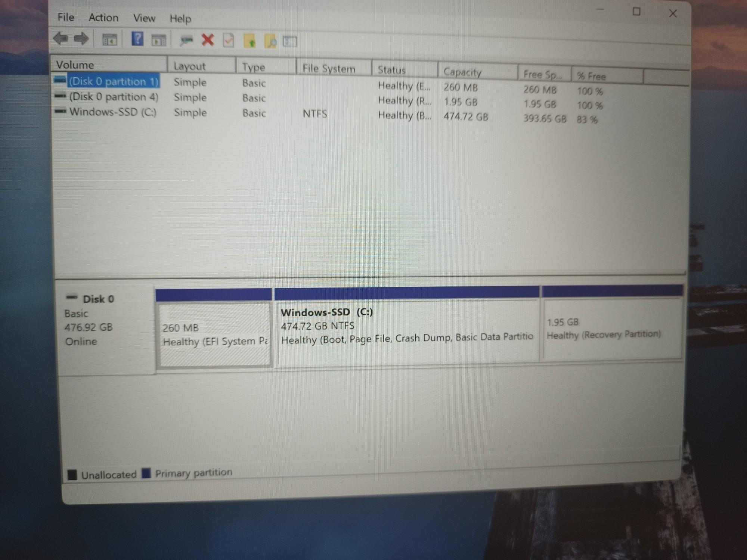This screenshot has width=747, height=560.
Task: Sort by the Capacity column header
Action: [478, 72]
